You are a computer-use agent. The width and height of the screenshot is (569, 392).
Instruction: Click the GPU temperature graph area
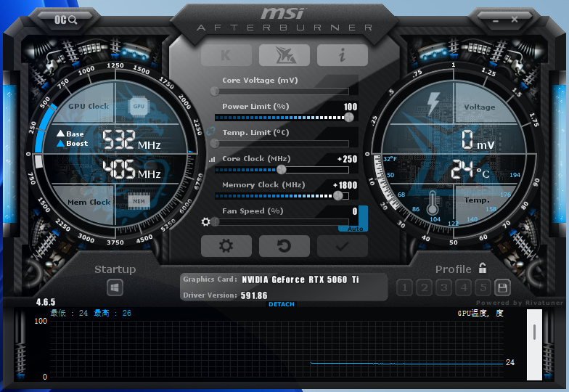tap(276, 349)
